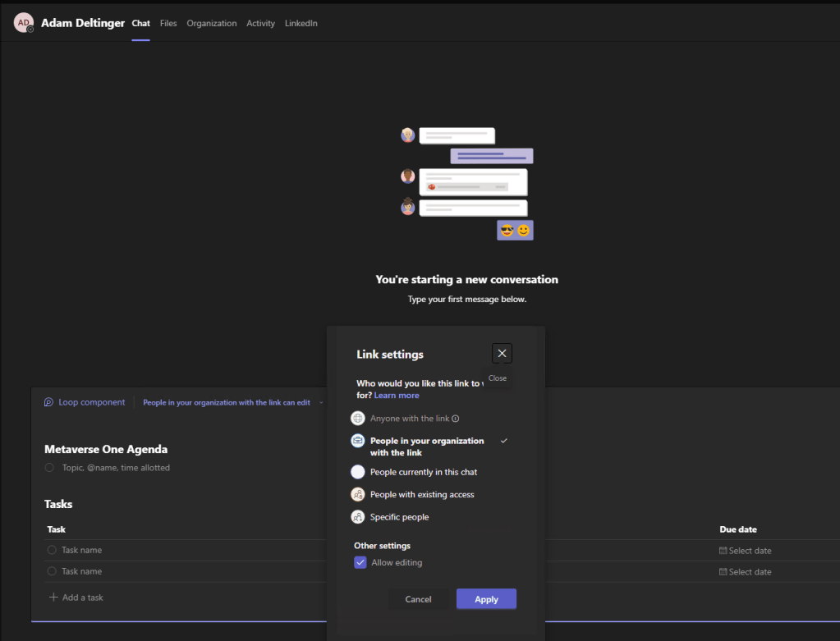The image size is (840, 641).
Task: Click the Specific people icon
Action: [x=358, y=517]
